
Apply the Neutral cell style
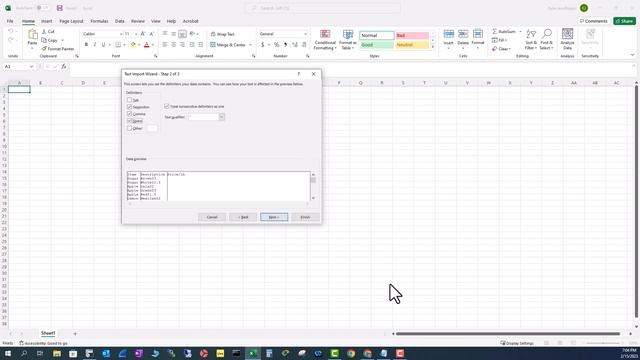(412, 45)
